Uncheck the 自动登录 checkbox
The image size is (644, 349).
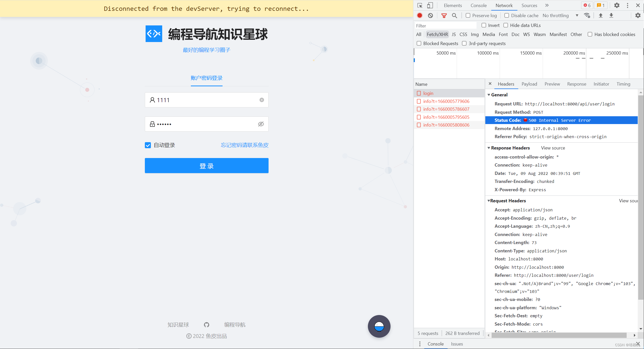[148, 145]
